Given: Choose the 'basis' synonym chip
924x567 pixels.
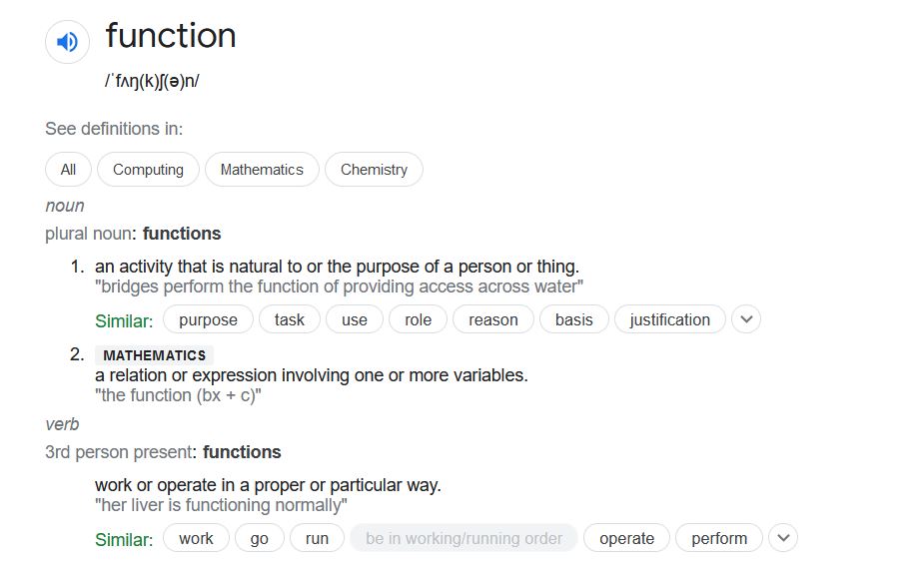Looking at the screenshot, I should (x=574, y=319).
